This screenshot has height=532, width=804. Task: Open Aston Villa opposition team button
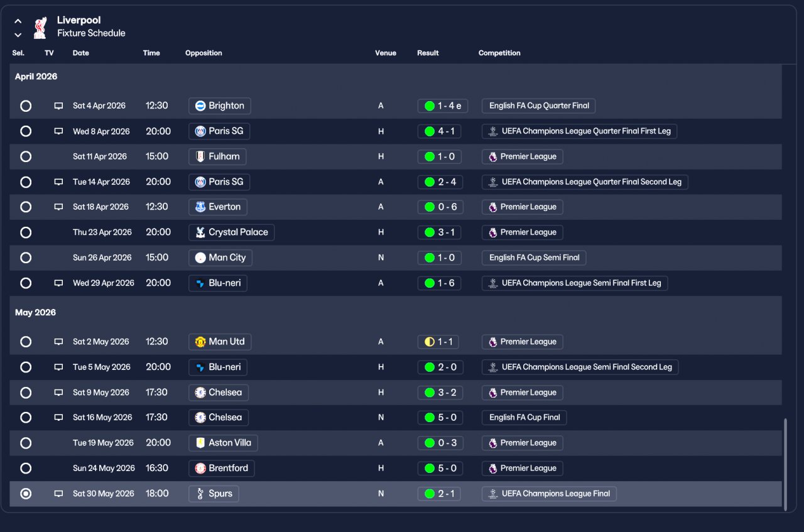tap(223, 443)
